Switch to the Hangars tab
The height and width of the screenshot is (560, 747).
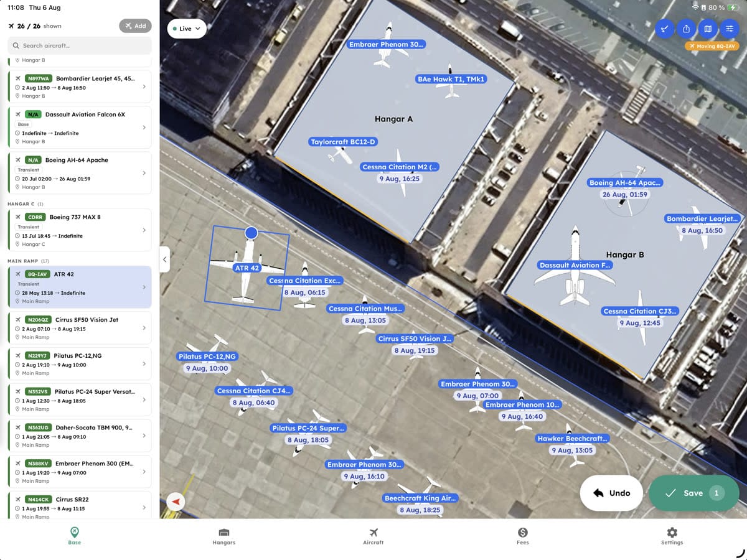(224, 536)
